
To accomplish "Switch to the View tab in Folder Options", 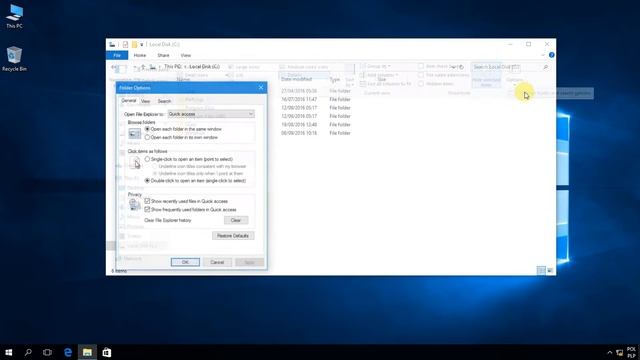I will tap(146, 101).
